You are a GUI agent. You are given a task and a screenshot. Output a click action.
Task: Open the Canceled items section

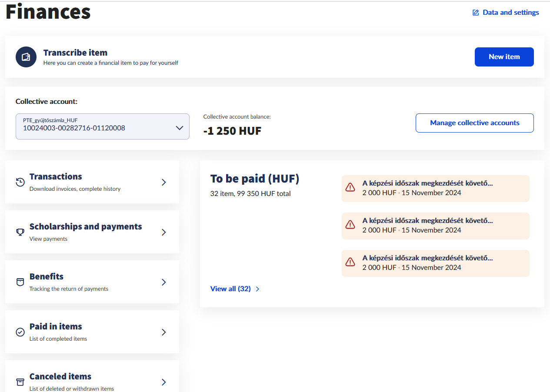[60, 377]
